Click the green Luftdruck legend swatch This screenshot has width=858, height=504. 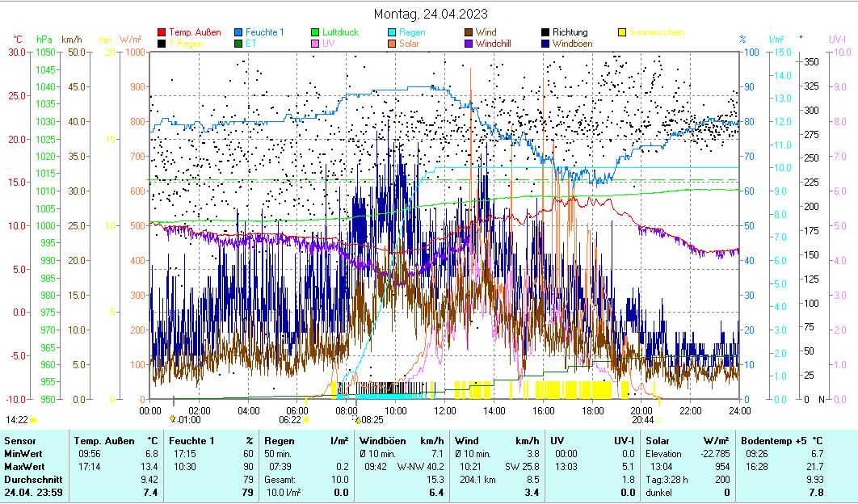coord(315,32)
